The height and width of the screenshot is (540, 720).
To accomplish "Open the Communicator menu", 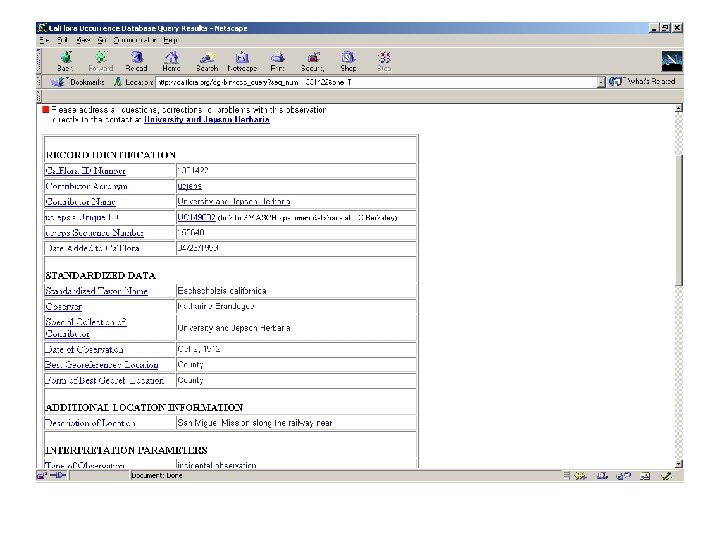I will point(135,40).
